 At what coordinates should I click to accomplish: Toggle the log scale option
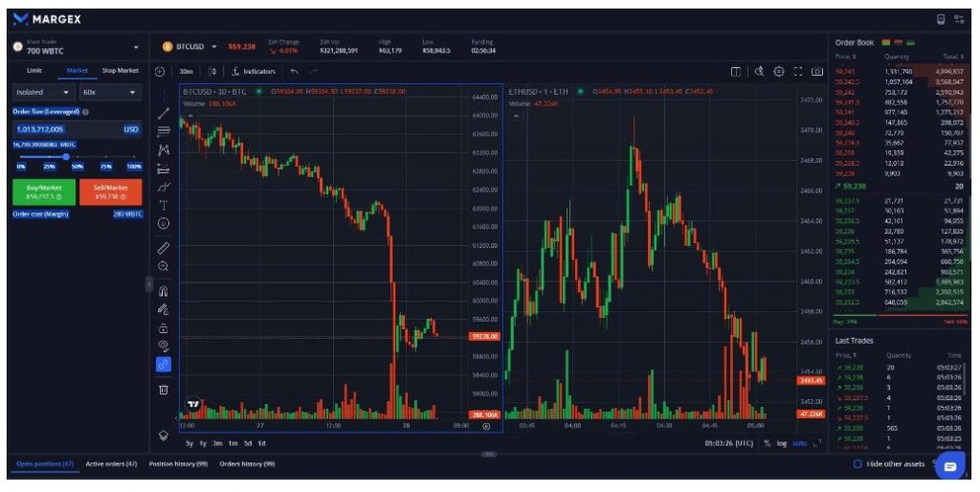coord(782,443)
